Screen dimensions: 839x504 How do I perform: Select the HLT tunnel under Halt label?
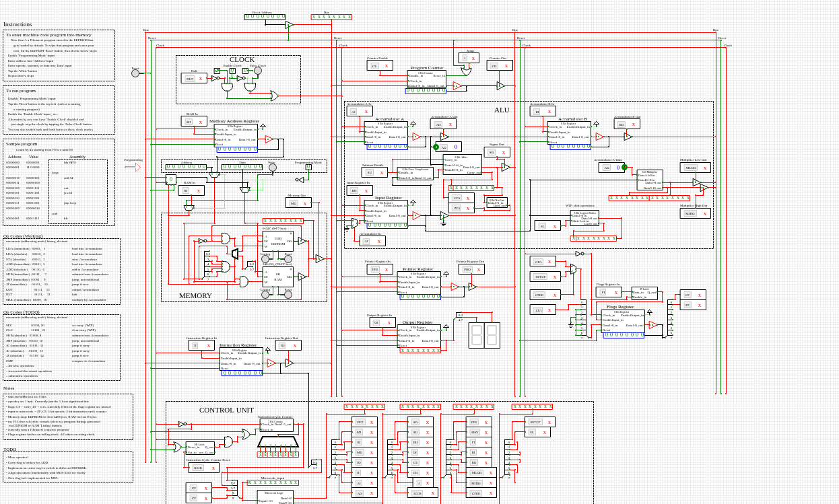pyautogui.click(x=194, y=78)
